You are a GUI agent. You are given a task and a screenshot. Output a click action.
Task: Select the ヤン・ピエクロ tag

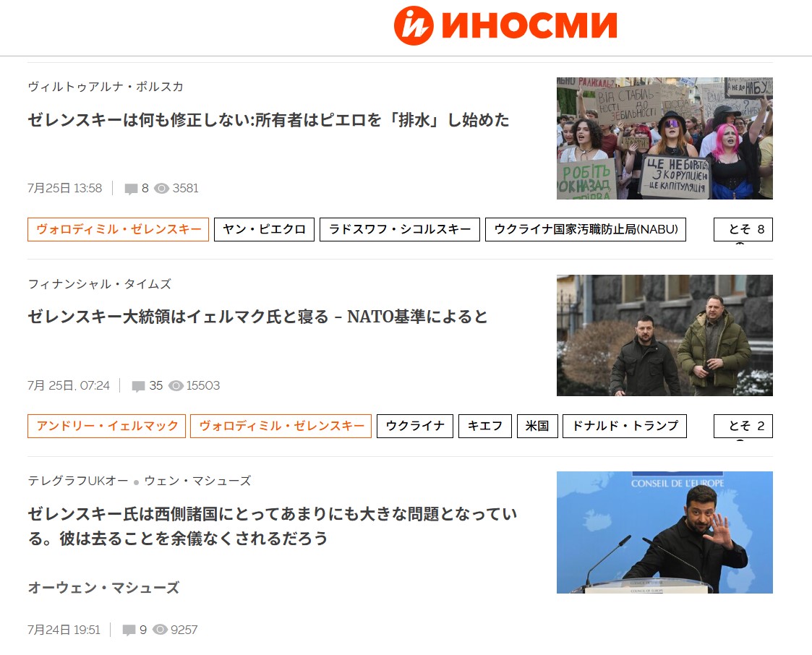click(x=264, y=229)
